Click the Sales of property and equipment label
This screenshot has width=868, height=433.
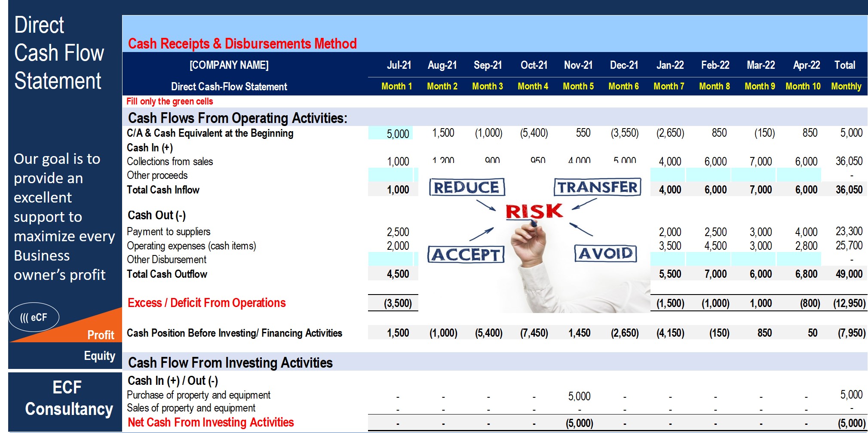(191, 408)
